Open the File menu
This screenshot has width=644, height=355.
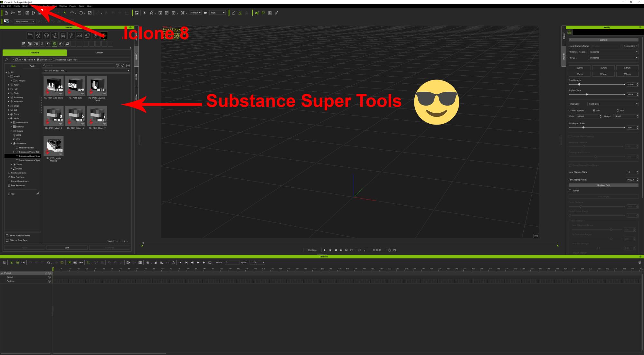[3, 6]
